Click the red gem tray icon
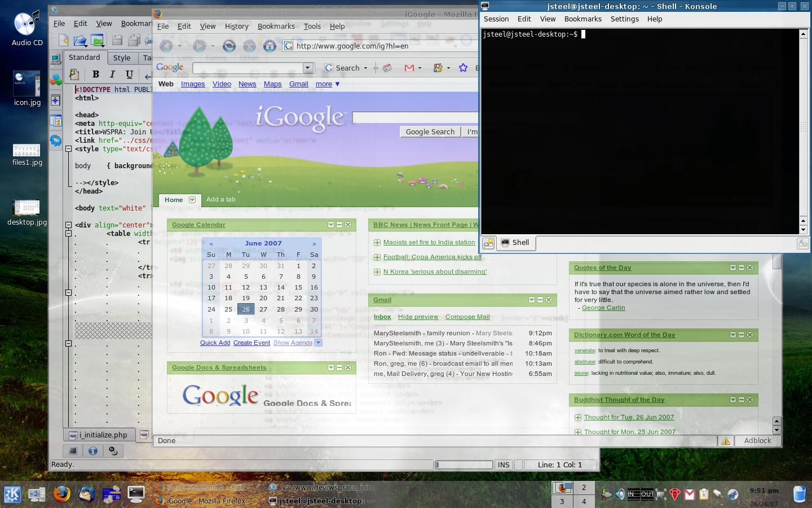This screenshot has height=508, width=812. pyautogui.click(x=675, y=494)
